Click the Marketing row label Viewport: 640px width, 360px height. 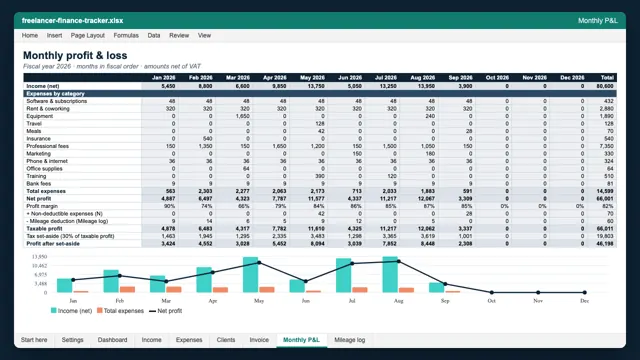point(38,153)
